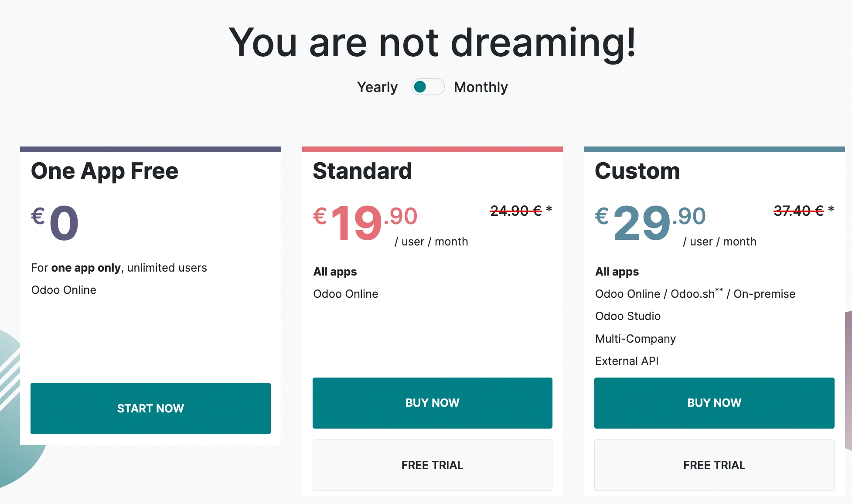Click the €19.90 Standard price
Screen dimensions: 852x504
365,223
